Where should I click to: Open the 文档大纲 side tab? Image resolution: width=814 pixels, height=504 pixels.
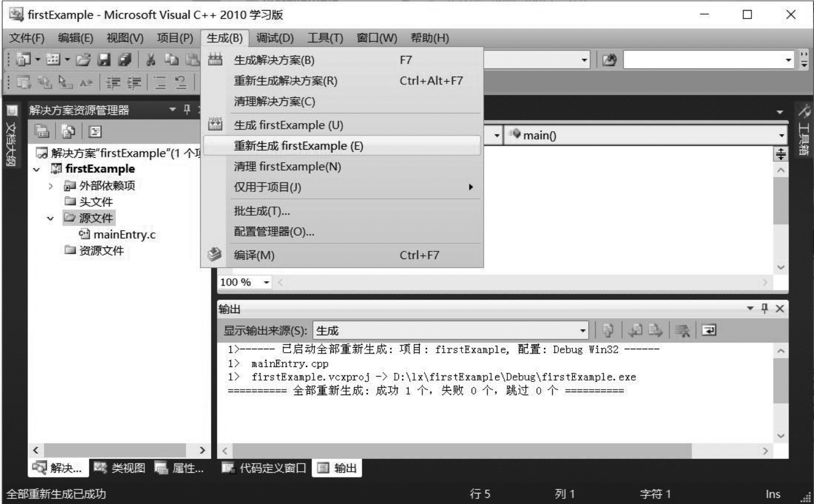coord(11,136)
